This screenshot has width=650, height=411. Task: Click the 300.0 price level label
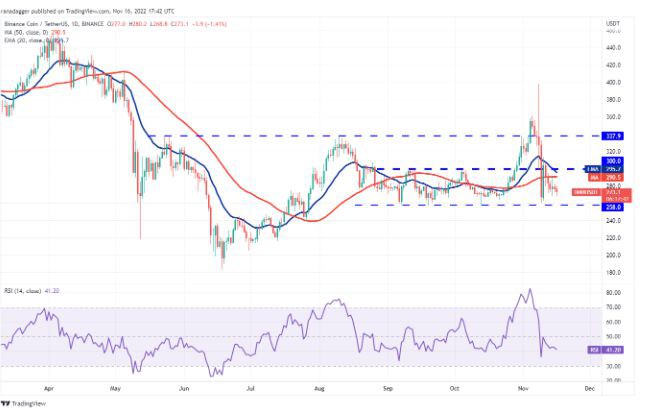pos(612,161)
